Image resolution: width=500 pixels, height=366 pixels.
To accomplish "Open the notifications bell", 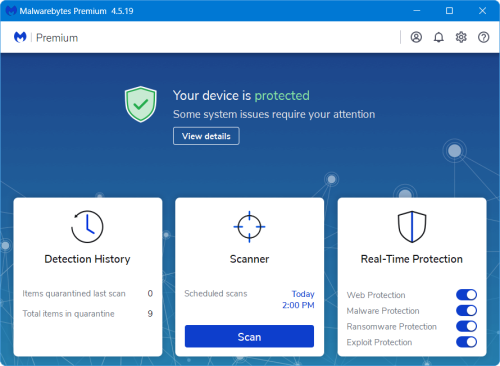I will click(439, 37).
